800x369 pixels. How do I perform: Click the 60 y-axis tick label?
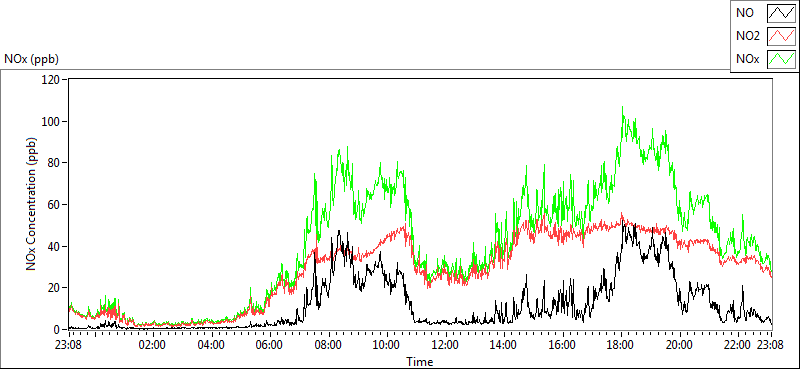click(55, 205)
